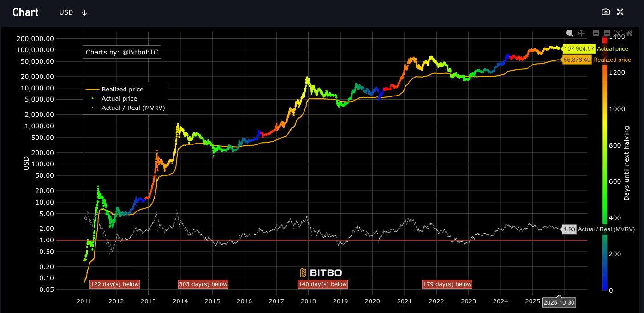The width and height of the screenshot is (644, 313).
Task: Click the 179 day(s) below label
Action: [447, 284]
